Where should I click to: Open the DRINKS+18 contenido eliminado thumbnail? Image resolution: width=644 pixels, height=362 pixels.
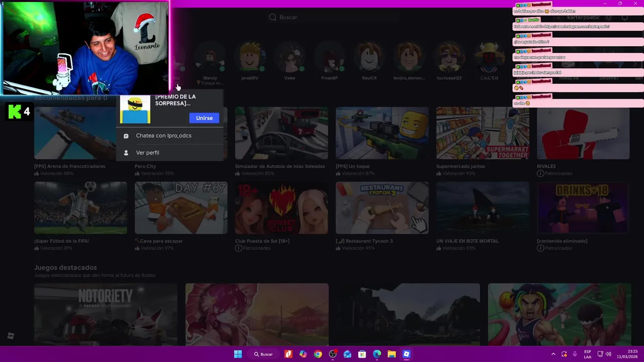(x=583, y=208)
